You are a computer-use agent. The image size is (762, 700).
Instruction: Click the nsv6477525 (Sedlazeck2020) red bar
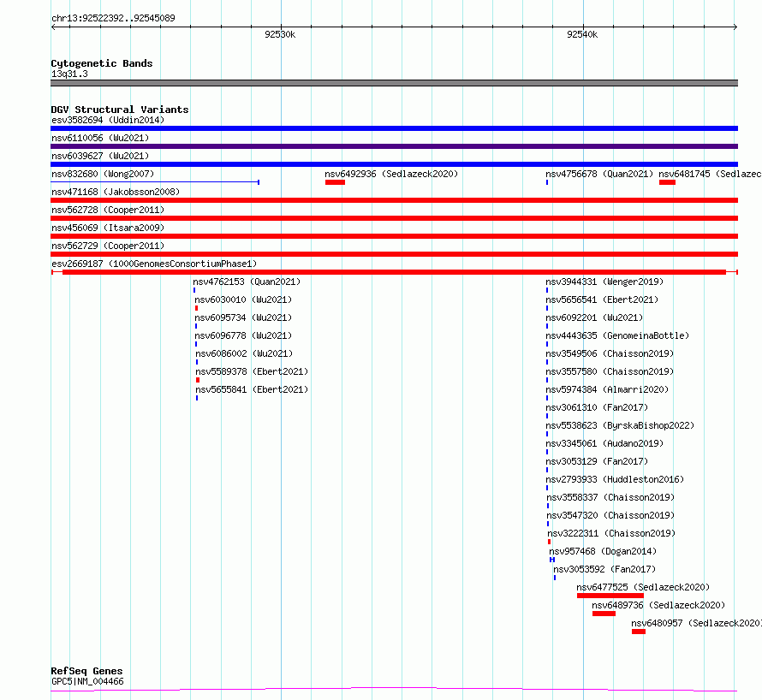pos(610,596)
